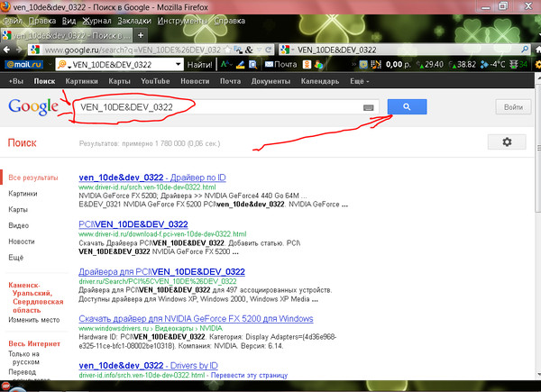Viewport: 541px width, 392px height.
Task: Click the highlighter icon in Mail.ru toolbar
Action: (x=240, y=65)
